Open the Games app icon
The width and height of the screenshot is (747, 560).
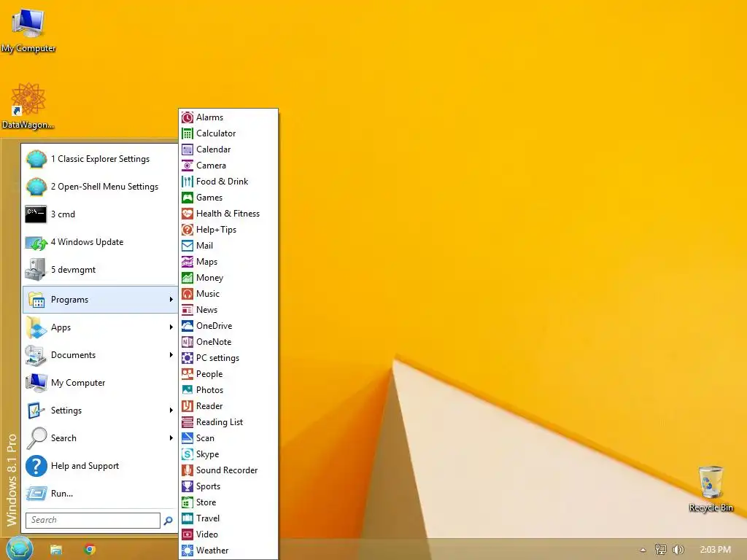187,198
